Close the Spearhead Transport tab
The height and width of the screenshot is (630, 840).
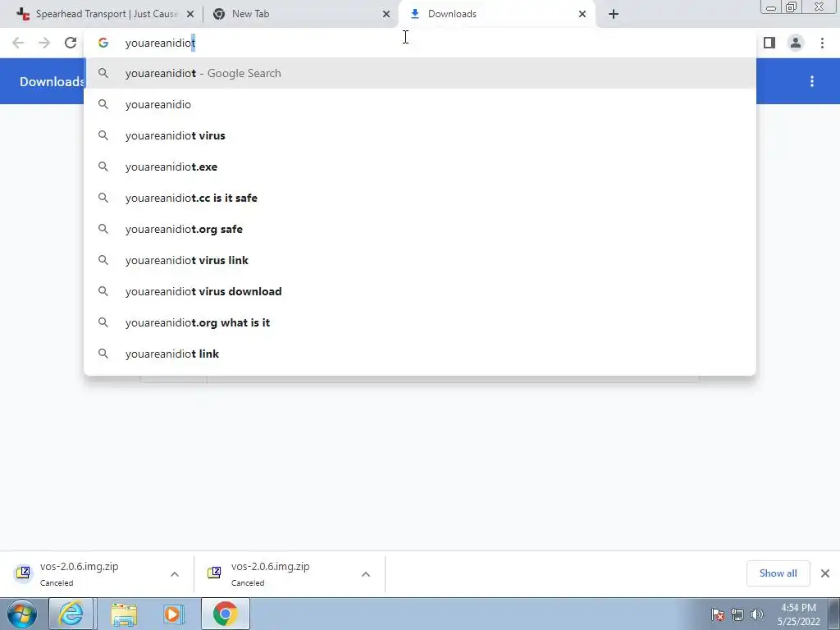(190, 14)
